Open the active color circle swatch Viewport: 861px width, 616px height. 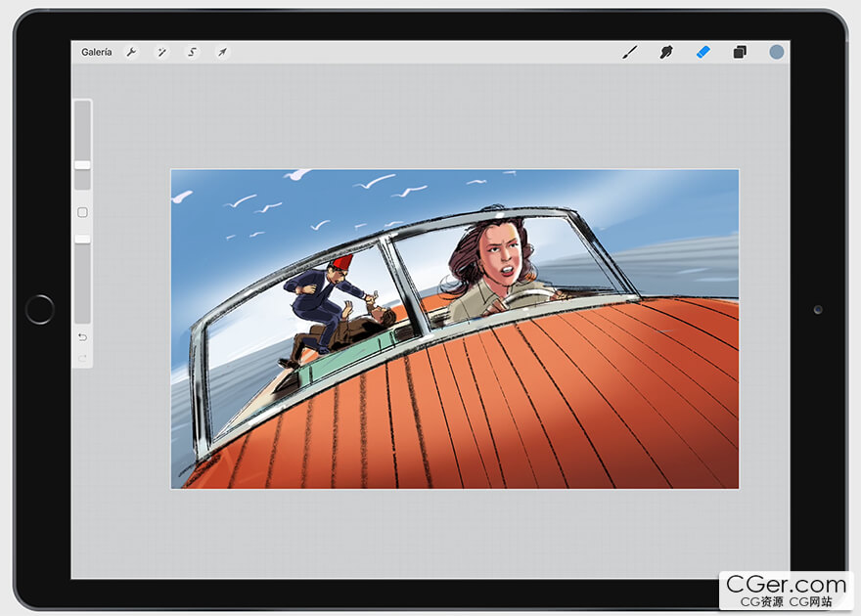coord(777,52)
